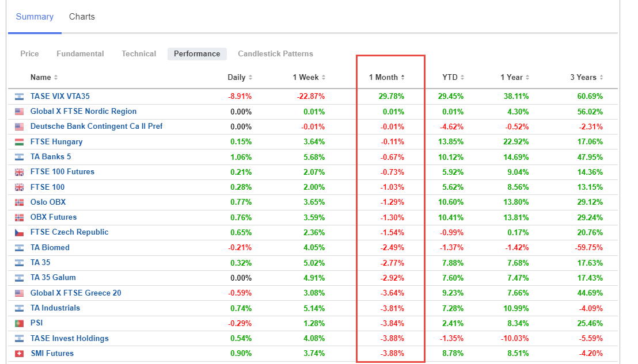The height and width of the screenshot is (364, 638).
Task: Open Oslo OBX index link
Action: click(48, 202)
